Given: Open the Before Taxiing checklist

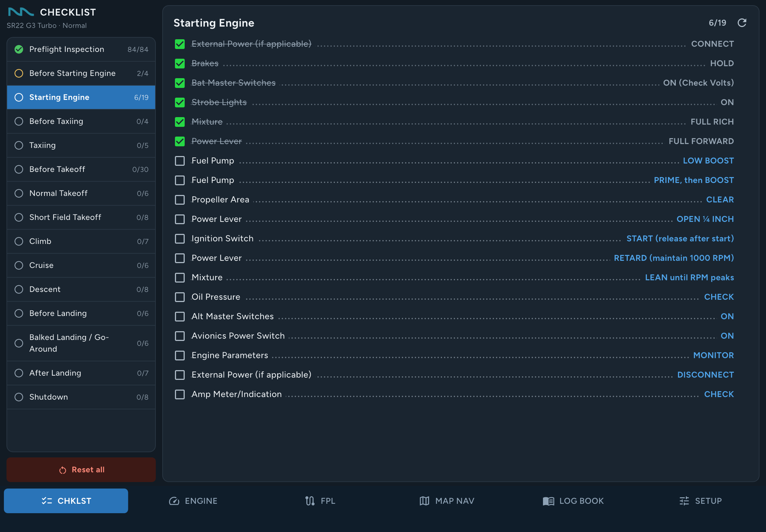Looking at the screenshot, I should coord(81,121).
